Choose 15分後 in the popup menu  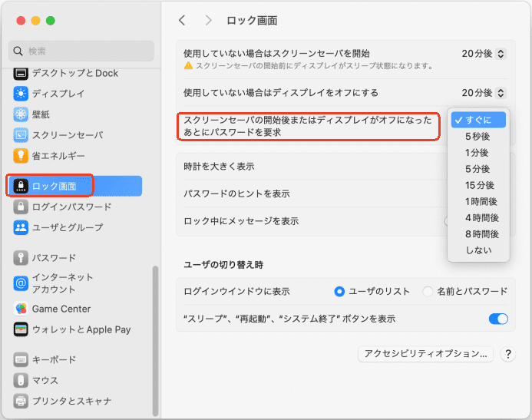(x=478, y=185)
